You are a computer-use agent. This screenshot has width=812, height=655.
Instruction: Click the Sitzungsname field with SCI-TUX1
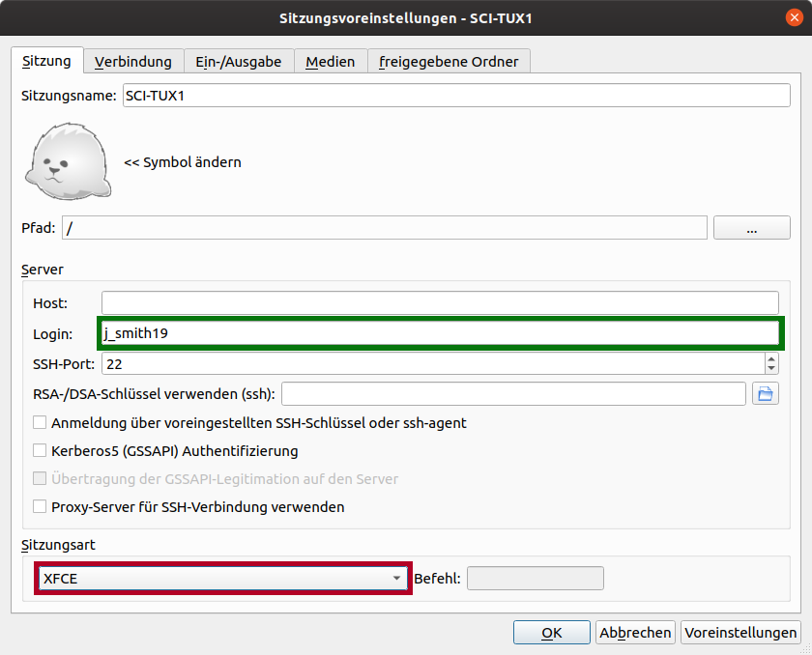[x=456, y=95]
